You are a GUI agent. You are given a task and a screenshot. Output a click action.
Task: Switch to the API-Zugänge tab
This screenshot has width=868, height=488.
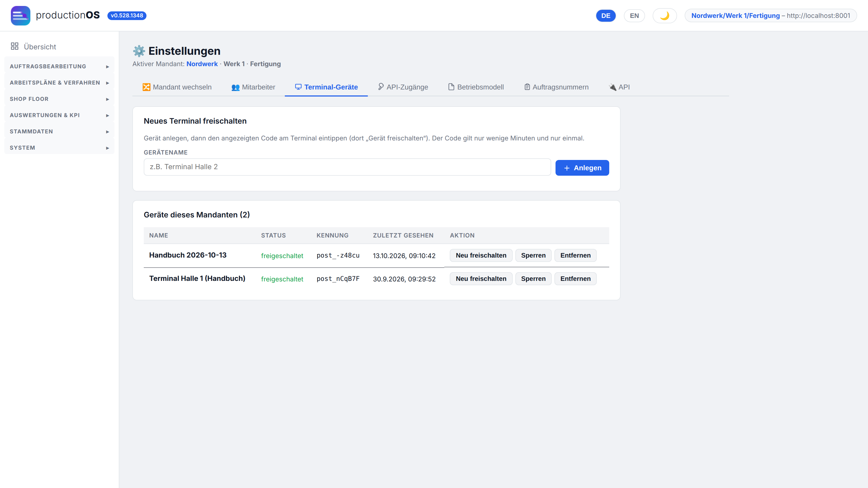(x=403, y=87)
